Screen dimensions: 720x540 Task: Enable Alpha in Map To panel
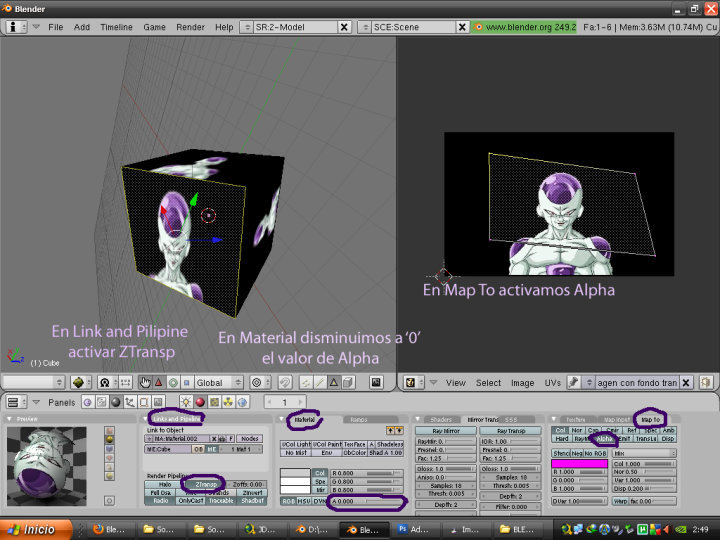click(605, 439)
